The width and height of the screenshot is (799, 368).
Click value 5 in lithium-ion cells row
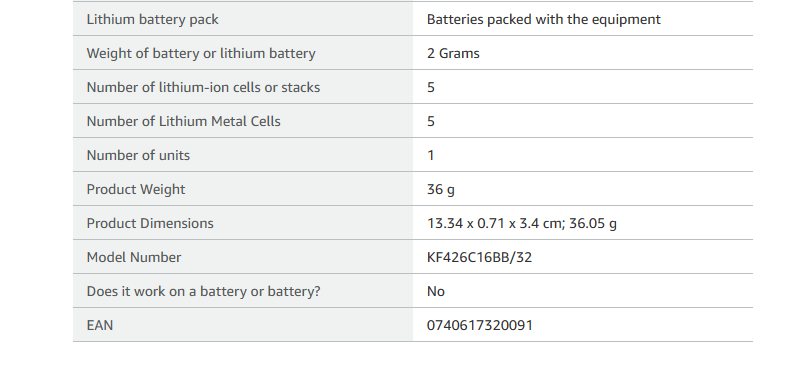click(x=431, y=87)
